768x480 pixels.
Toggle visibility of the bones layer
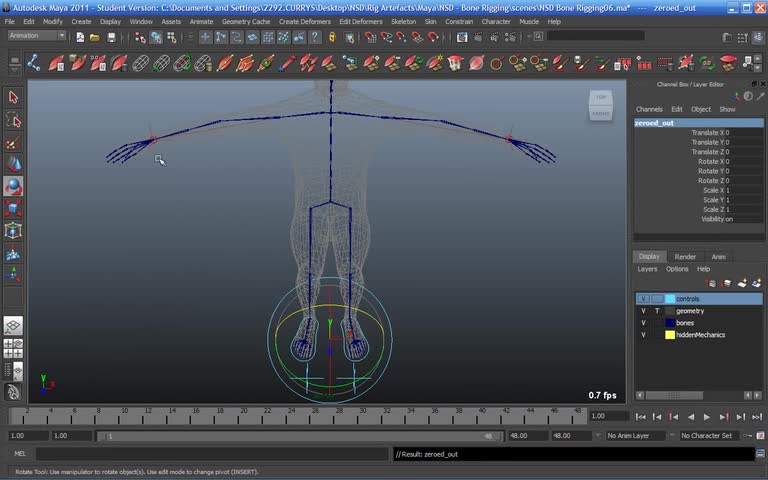(x=643, y=323)
